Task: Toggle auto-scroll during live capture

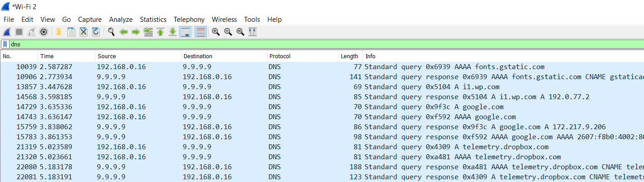Action: pyautogui.click(x=185, y=32)
